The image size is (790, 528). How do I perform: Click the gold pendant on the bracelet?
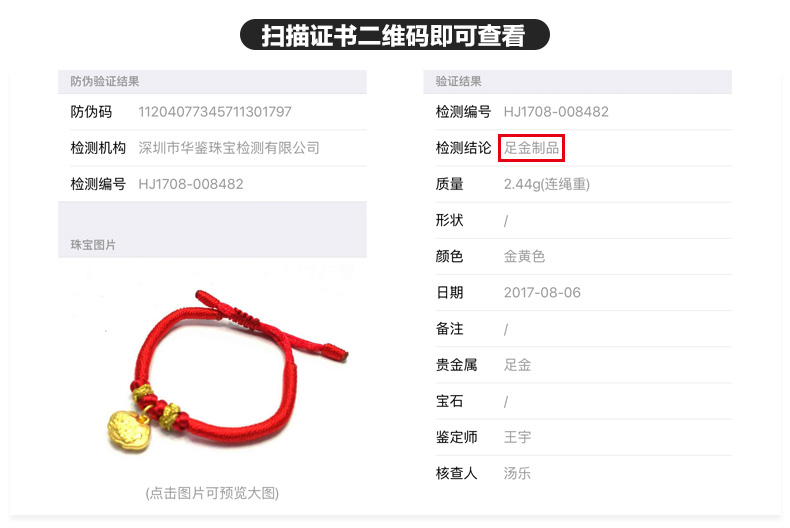click(x=128, y=429)
